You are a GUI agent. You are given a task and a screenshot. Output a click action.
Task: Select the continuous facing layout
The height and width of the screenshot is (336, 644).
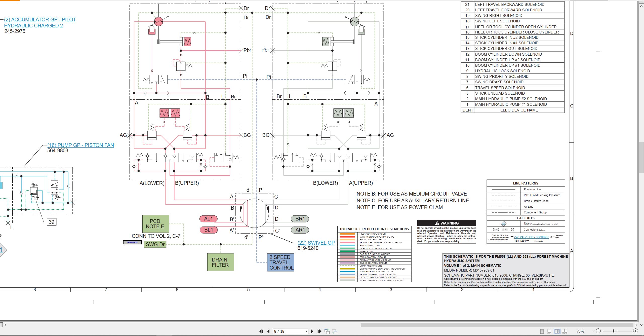click(565, 331)
